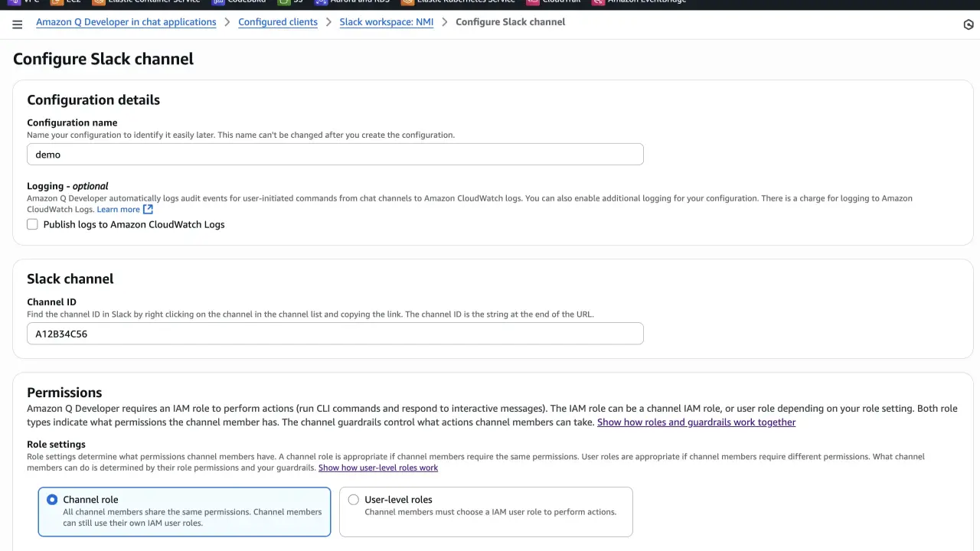Image resolution: width=980 pixels, height=551 pixels.
Task: Click the Permissions section heading
Action: coord(64,393)
